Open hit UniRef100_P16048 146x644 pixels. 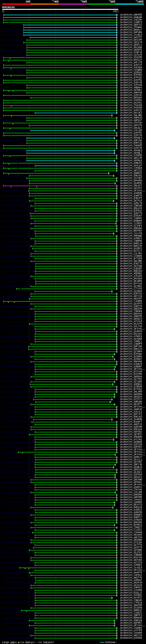pyautogui.click(x=131, y=105)
